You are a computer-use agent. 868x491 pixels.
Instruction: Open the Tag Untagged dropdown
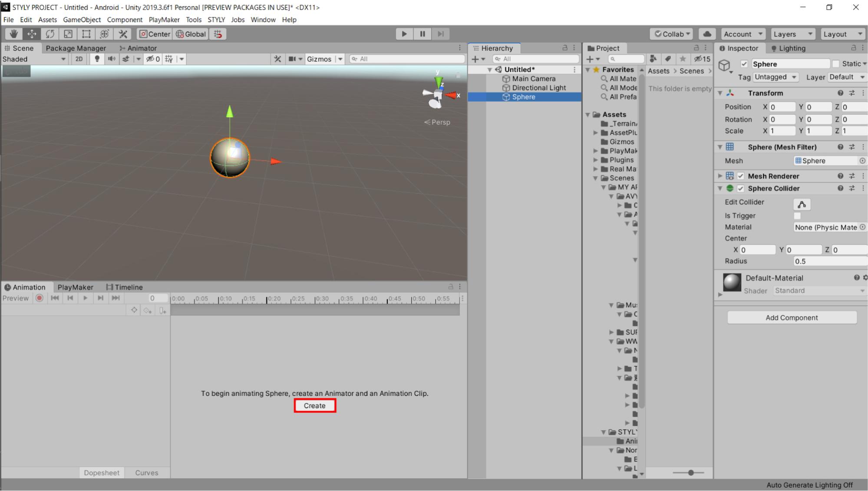776,77
